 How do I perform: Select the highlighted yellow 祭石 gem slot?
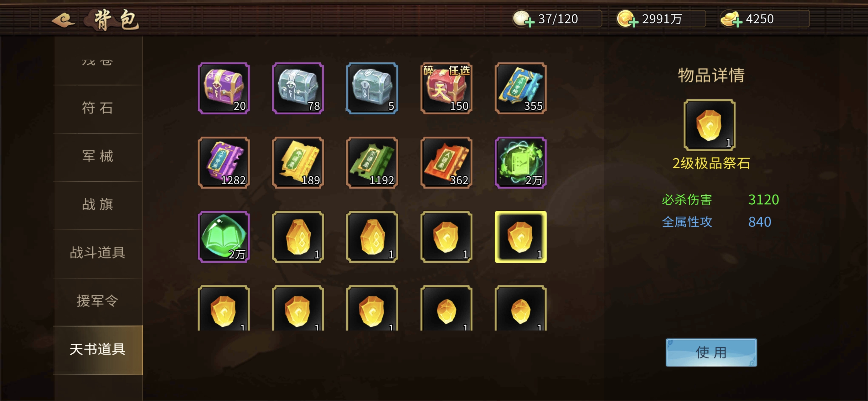521,237
